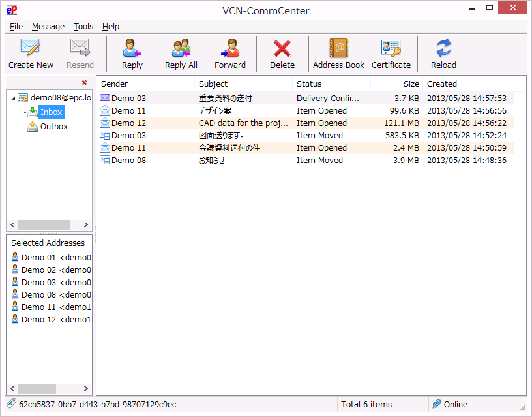Sort messages by Size column
The image size is (532, 417).
[x=396, y=84]
